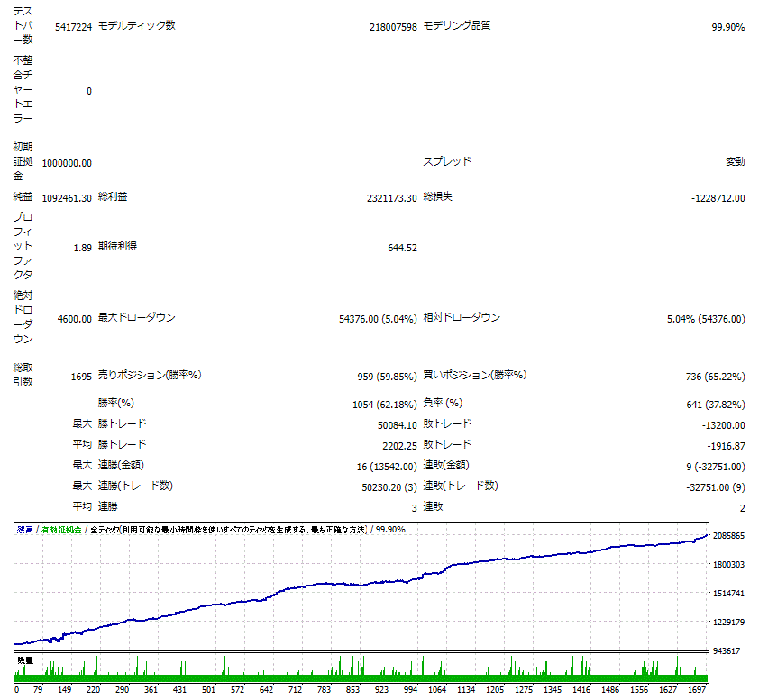
Task: Click the 総利益 label
Action: pos(113,197)
